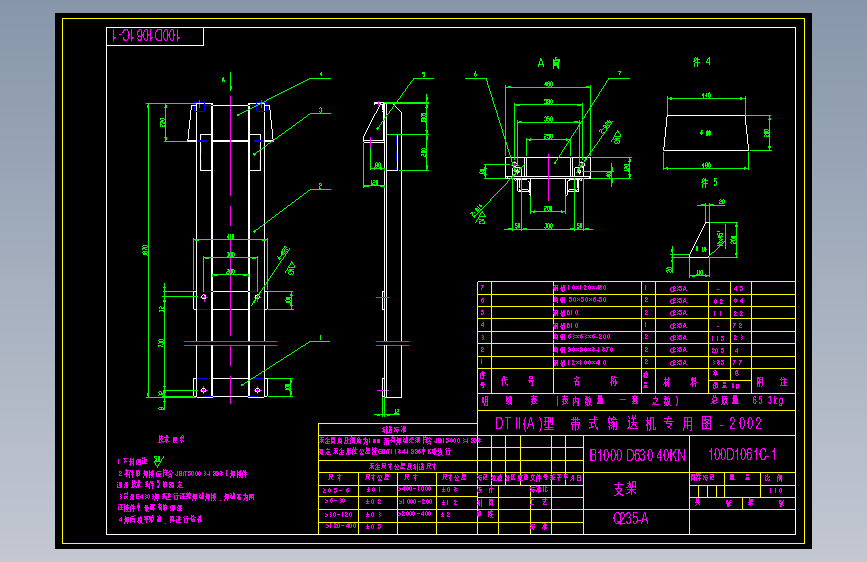Click the 技术要求 heading text
This screenshot has height=562, width=867.
pyautogui.click(x=171, y=439)
